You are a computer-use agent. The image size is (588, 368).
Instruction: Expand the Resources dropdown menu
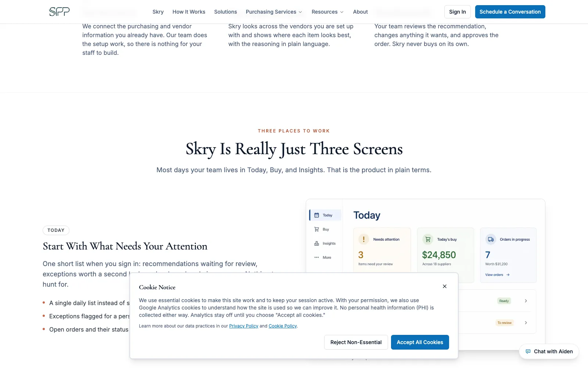tap(327, 12)
